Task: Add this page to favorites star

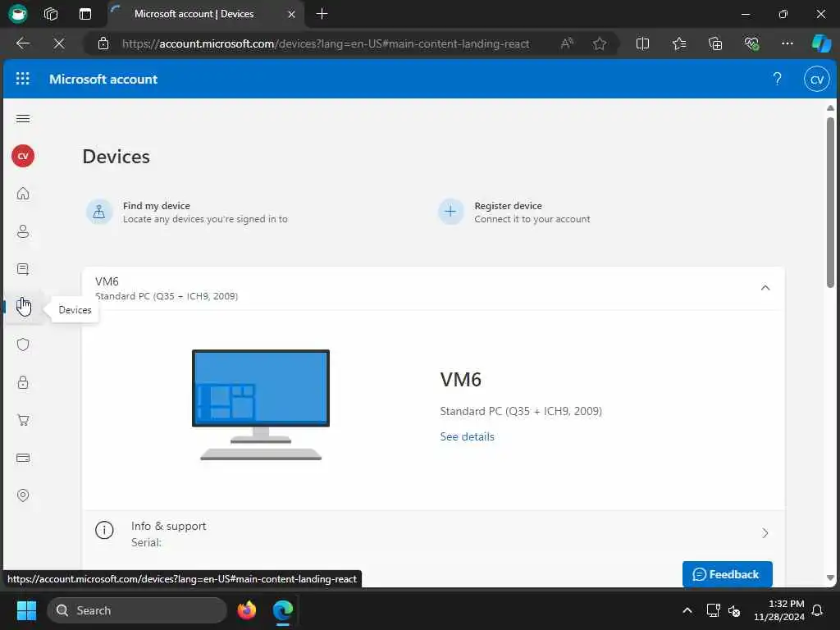Action: (600, 43)
